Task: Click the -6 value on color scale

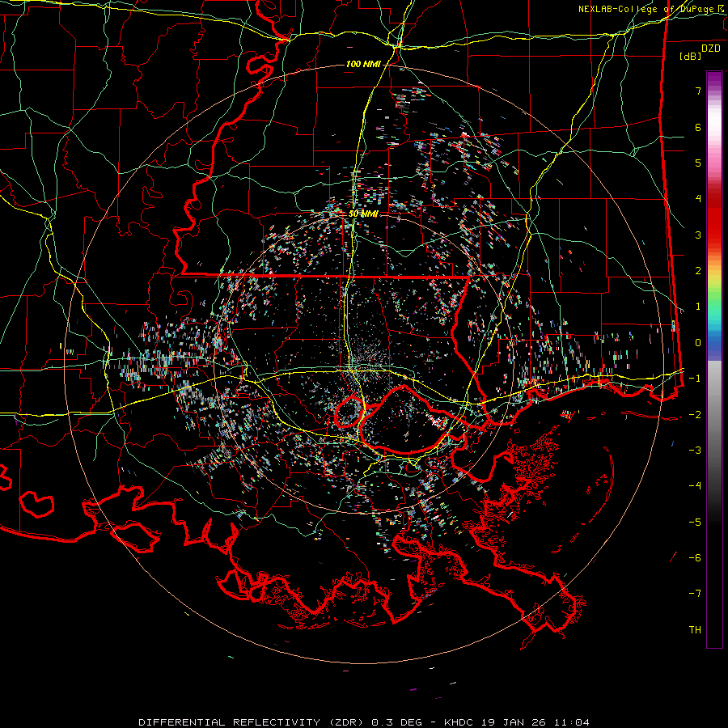Action: coord(695,558)
